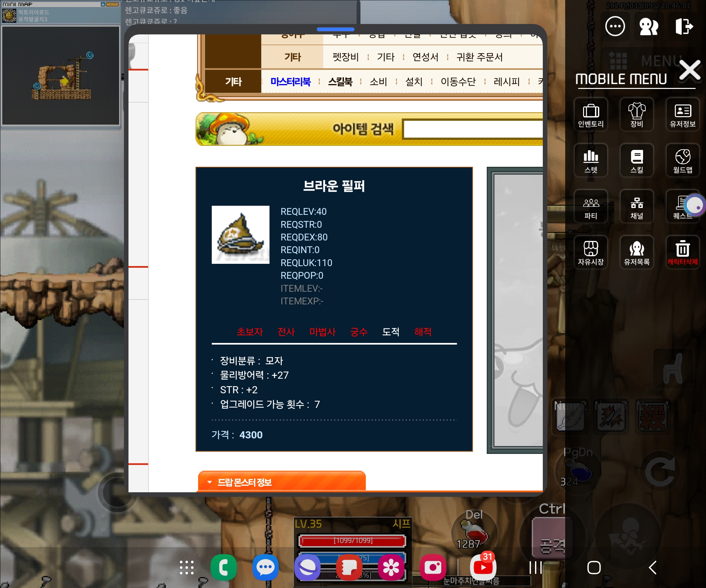Tap the floating assistive circle button
The image size is (706, 588).
click(695, 206)
